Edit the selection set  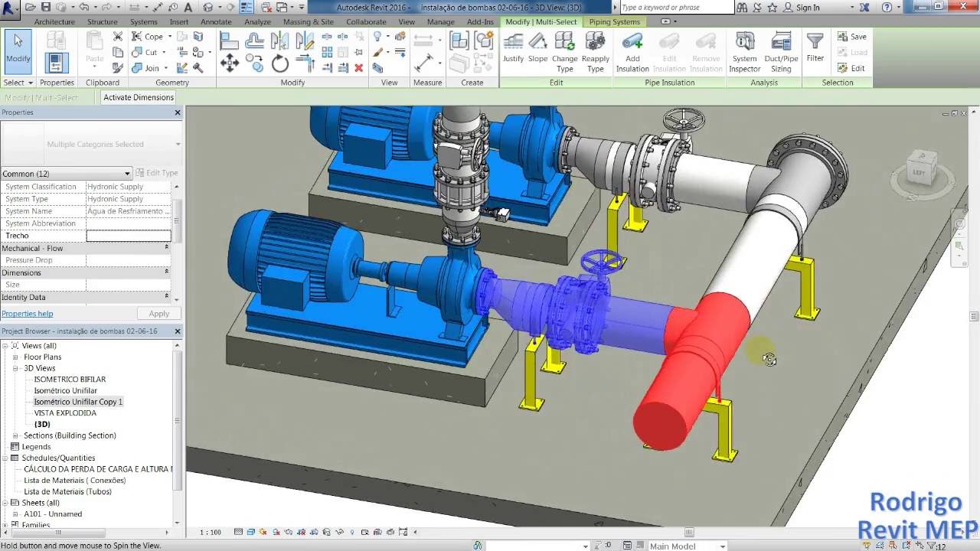coord(851,68)
